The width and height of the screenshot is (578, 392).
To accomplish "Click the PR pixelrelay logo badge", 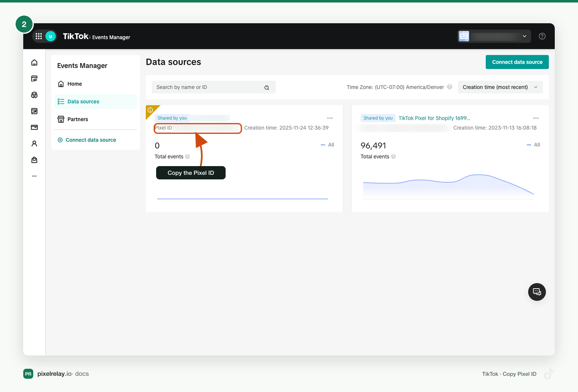I will (28, 374).
